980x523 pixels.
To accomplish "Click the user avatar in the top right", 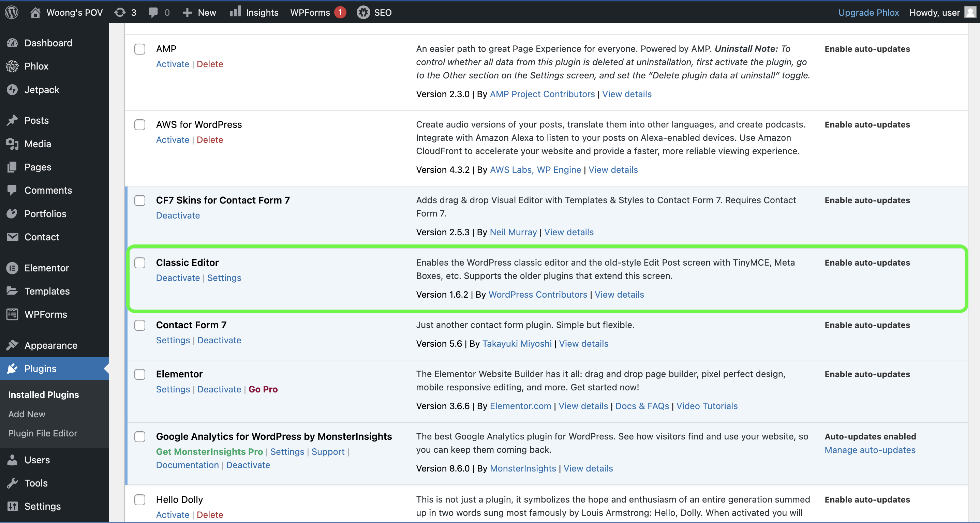I will pos(970,12).
